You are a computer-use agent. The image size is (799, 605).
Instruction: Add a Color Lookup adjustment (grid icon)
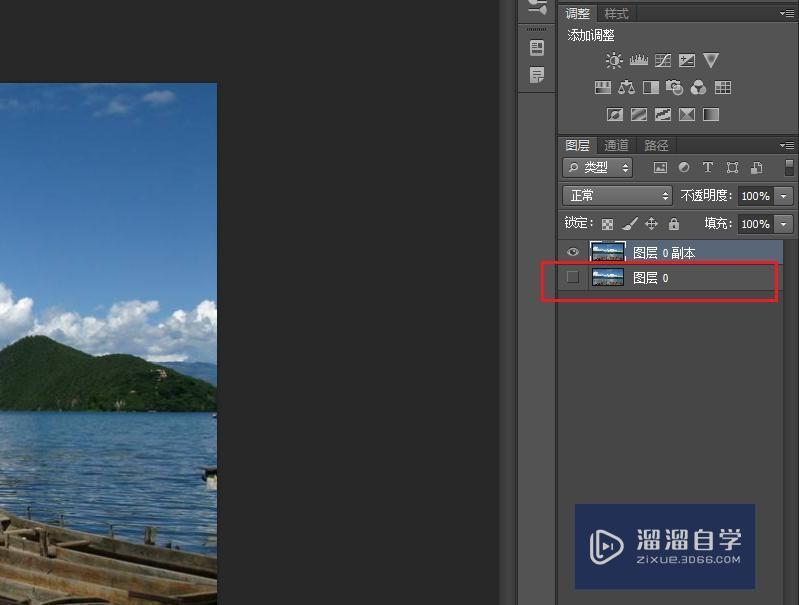pyautogui.click(x=723, y=88)
